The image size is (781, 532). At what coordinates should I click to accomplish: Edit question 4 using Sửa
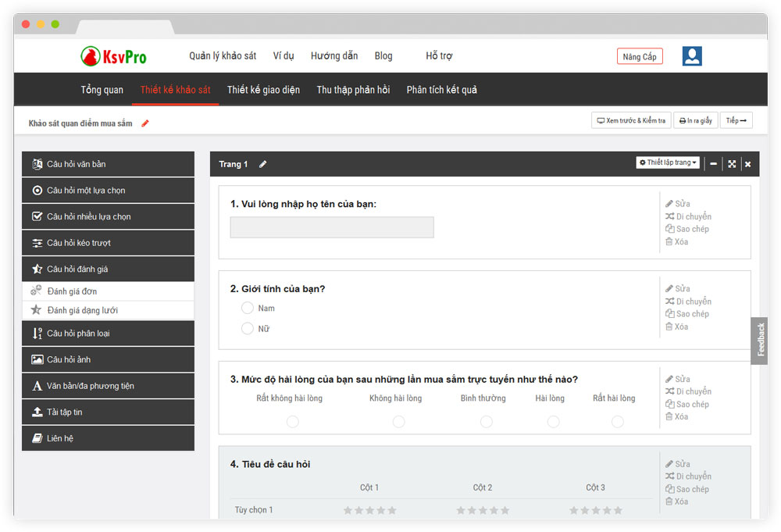(x=677, y=464)
